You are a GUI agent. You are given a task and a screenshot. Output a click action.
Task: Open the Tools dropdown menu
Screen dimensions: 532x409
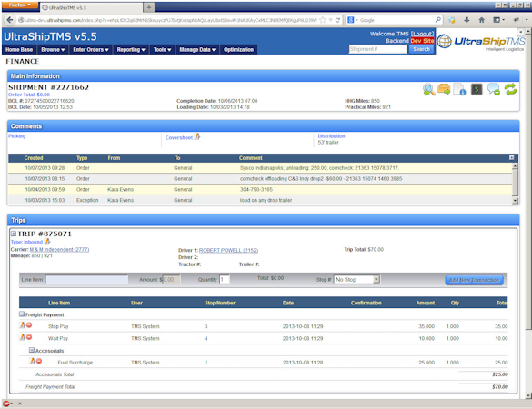click(x=162, y=49)
